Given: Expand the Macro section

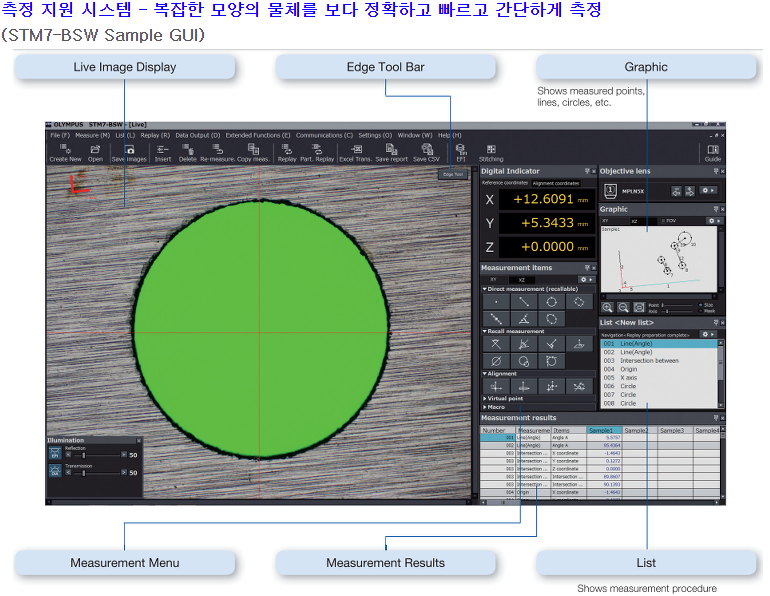Looking at the screenshot, I should pyautogui.click(x=484, y=407).
